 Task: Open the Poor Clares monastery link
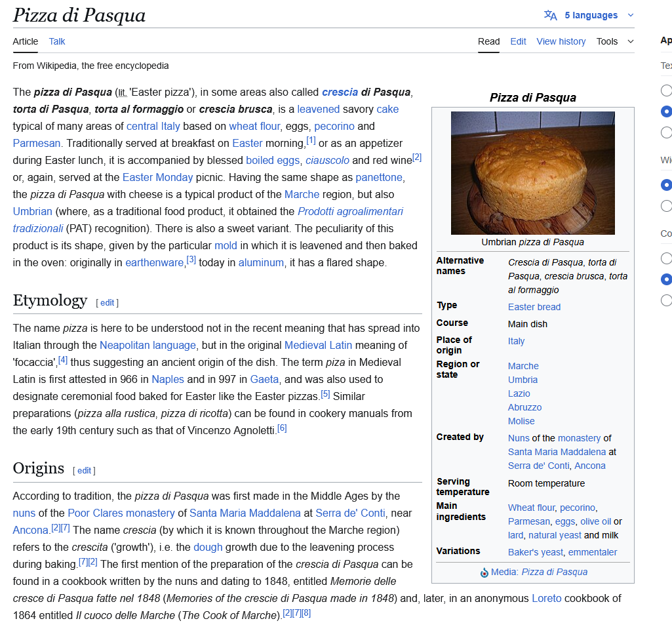pos(121,513)
